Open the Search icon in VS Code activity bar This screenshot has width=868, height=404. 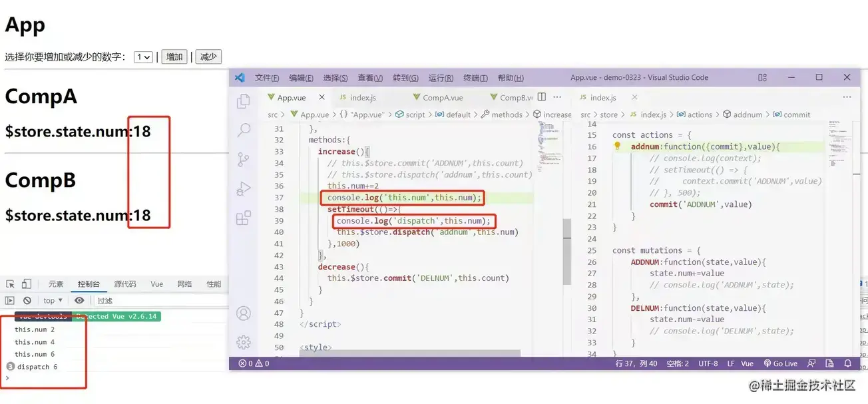[x=244, y=130]
